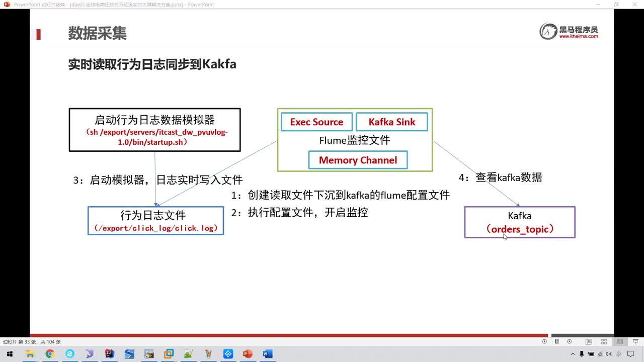Open Microsoft Word from taskbar
The height and width of the screenshot is (362, 644).
(x=268, y=354)
